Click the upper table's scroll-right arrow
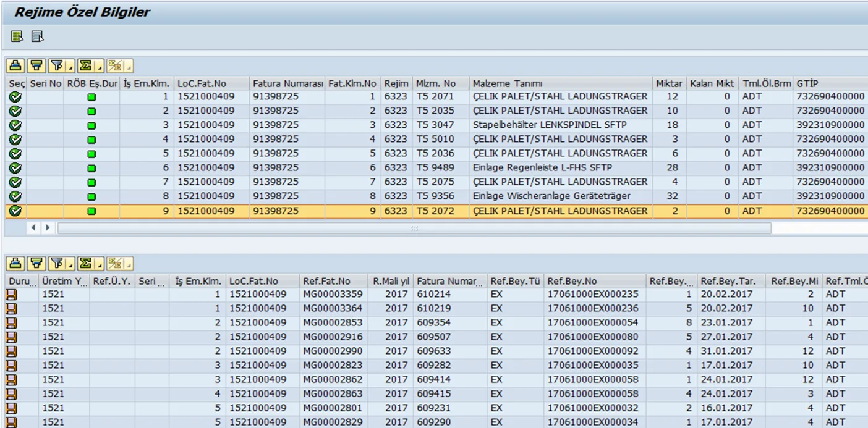This screenshot has width=868, height=428. [x=49, y=228]
